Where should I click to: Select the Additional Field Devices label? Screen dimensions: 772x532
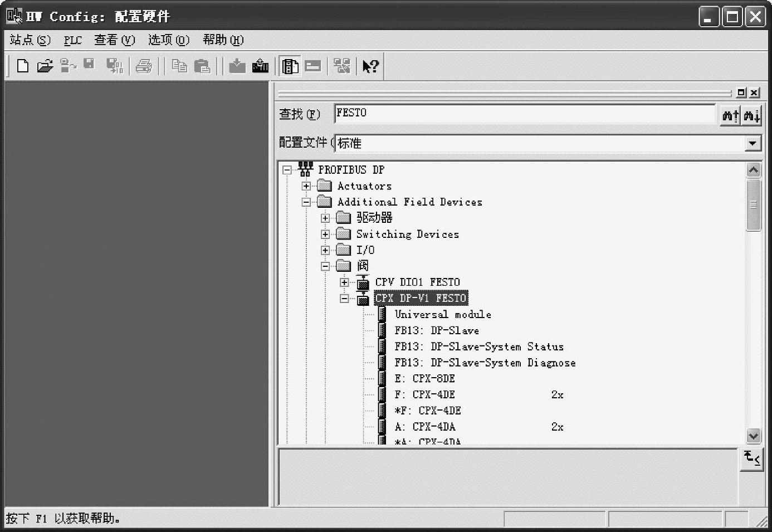pos(410,202)
